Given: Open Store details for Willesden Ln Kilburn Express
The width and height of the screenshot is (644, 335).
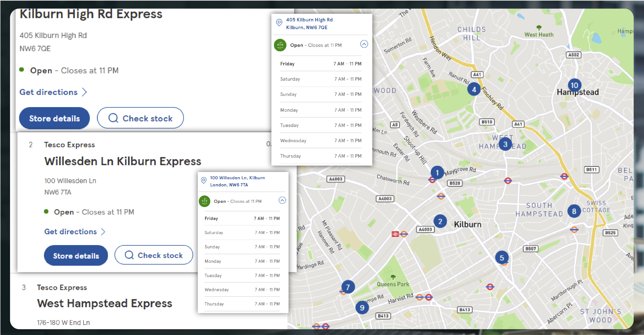Looking at the screenshot, I should [x=76, y=255].
